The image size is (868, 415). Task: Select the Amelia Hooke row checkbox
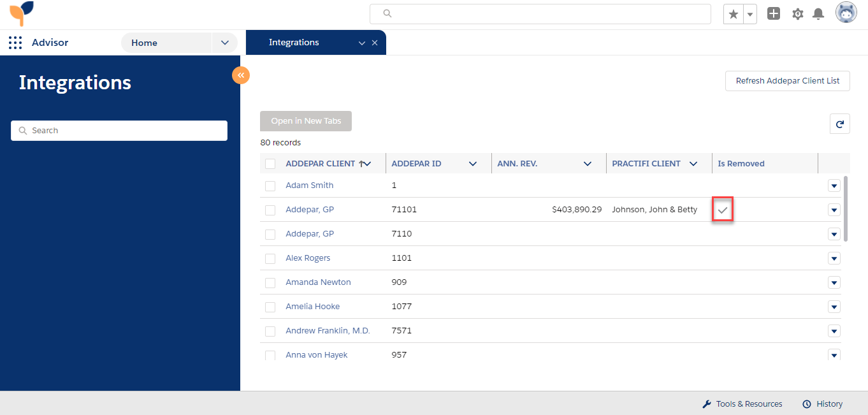(270, 307)
